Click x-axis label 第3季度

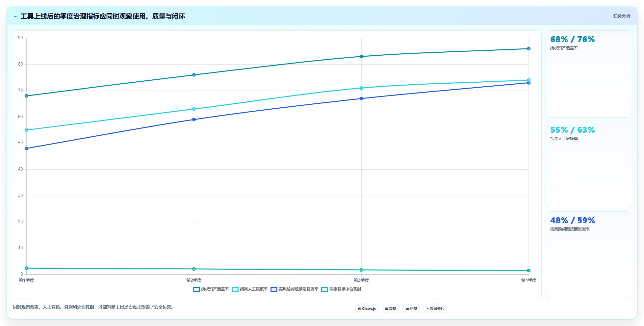tap(361, 281)
